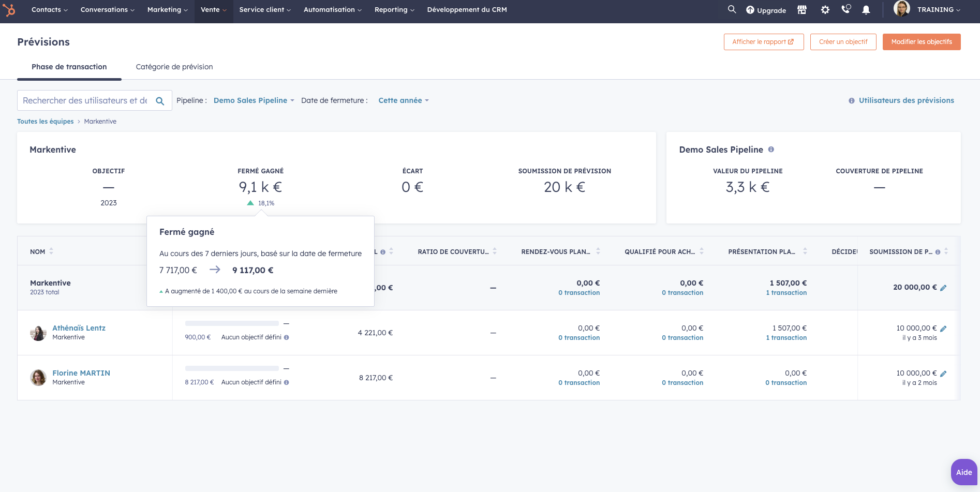This screenshot has height=492, width=980.
Task: Click Athénaïs Lentz 900,00 € closed amount link
Action: tap(198, 337)
